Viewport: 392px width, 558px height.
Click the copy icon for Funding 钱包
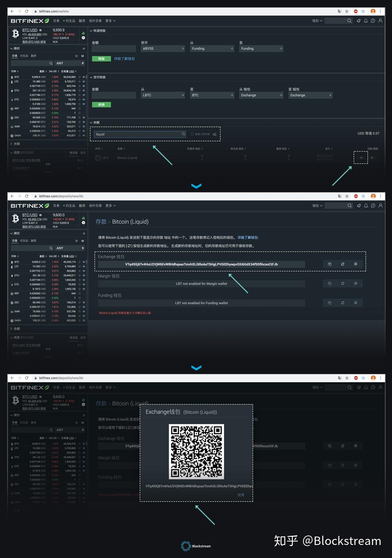click(330, 303)
